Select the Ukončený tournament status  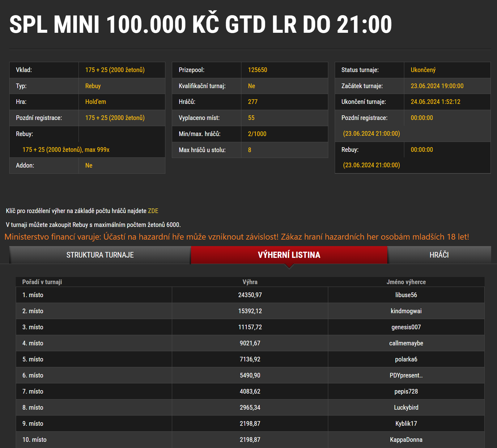pyautogui.click(x=423, y=70)
